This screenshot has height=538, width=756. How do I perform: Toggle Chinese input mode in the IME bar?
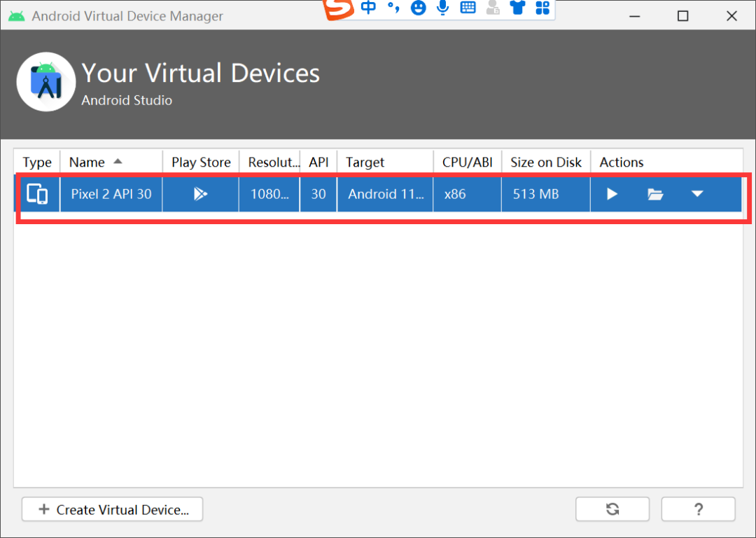[x=368, y=7]
